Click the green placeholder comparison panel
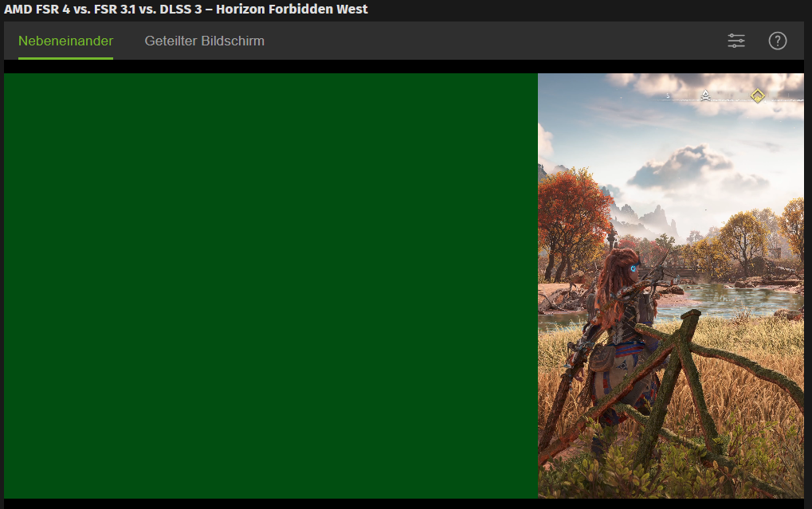The width and height of the screenshot is (812, 509). 271,286
